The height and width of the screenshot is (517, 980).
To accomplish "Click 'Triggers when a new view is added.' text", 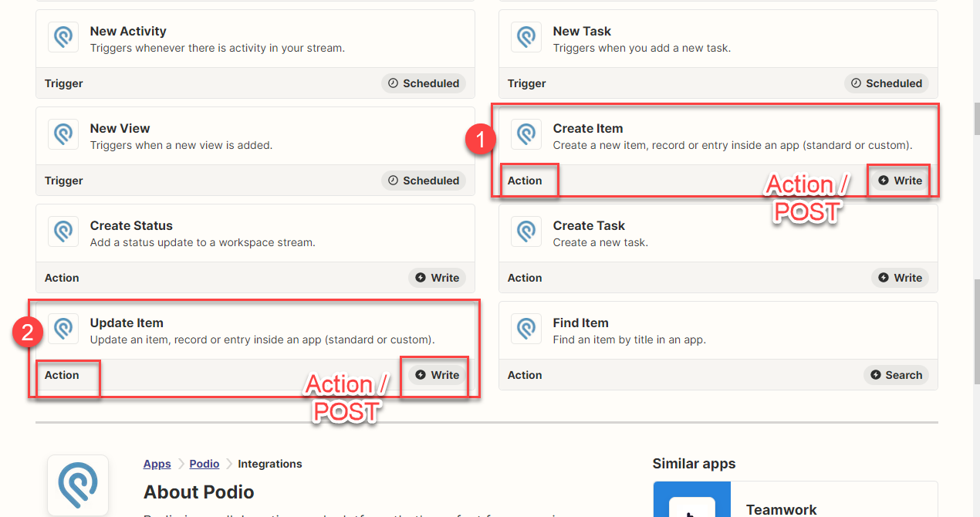I will pyautogui.click(x=181, y=145).
